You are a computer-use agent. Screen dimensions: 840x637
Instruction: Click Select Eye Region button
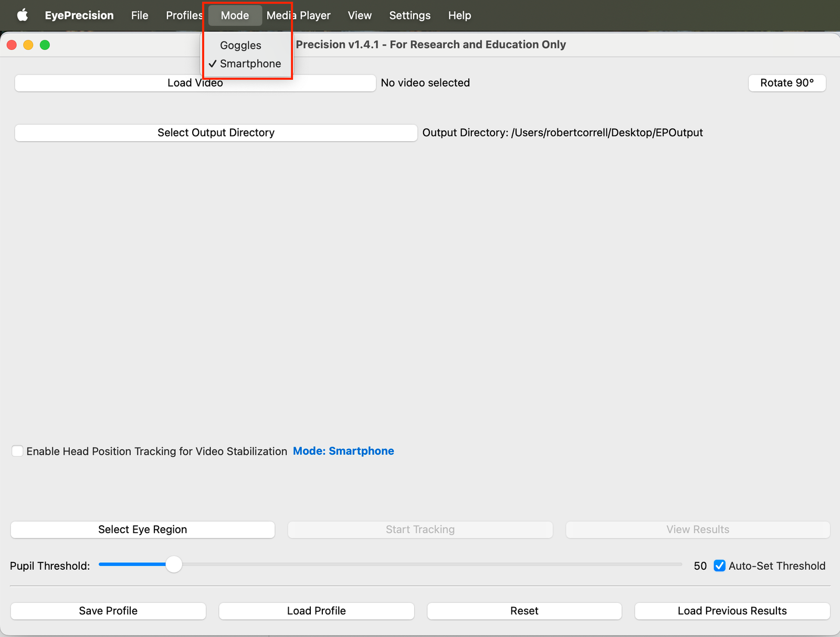[142, 529]
